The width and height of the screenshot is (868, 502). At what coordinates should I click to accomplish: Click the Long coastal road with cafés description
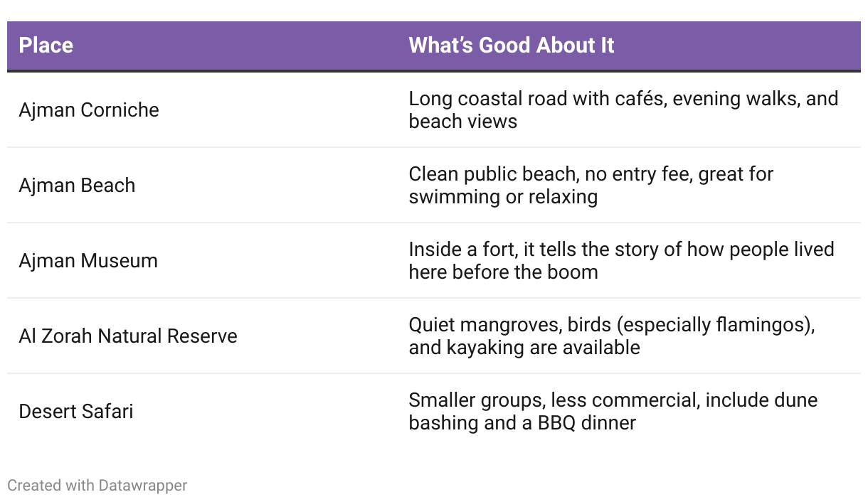point(623,110)
